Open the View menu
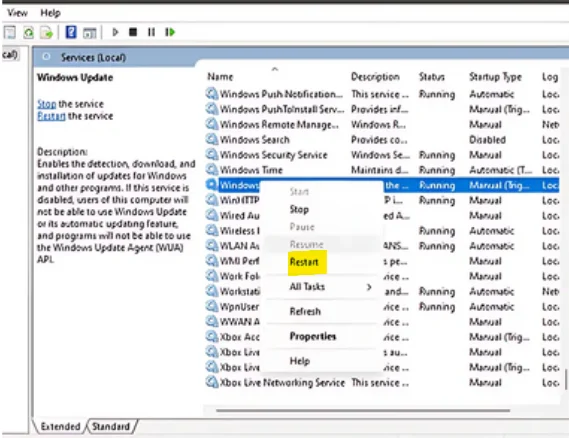The height and width of the screenshot is (438, 569). [17, 13]
